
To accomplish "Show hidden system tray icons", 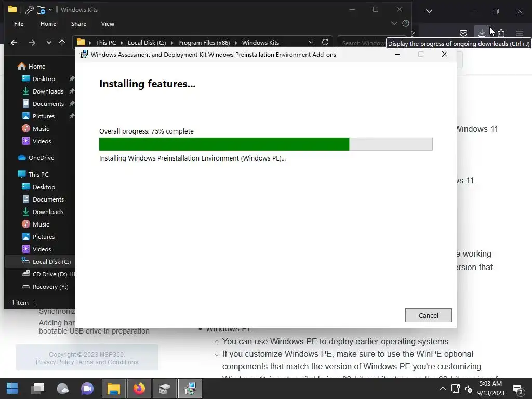I will click(x=443, y=389).
